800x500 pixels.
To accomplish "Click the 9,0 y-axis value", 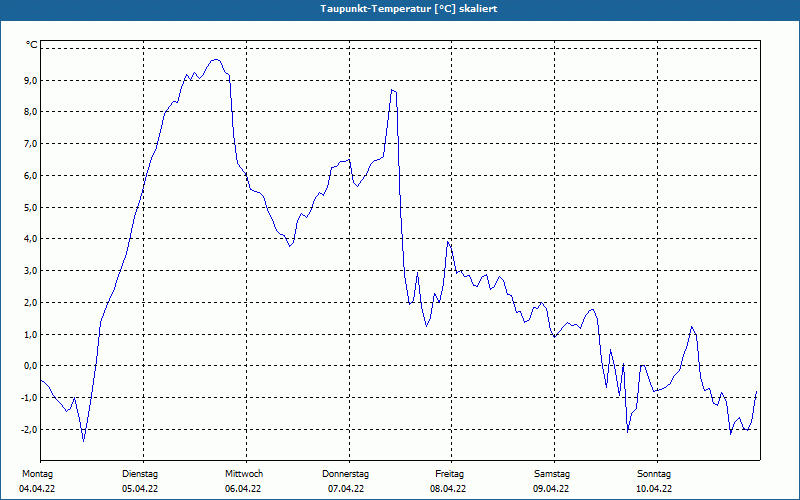I will pyautogui.click(x=30, y=80).
